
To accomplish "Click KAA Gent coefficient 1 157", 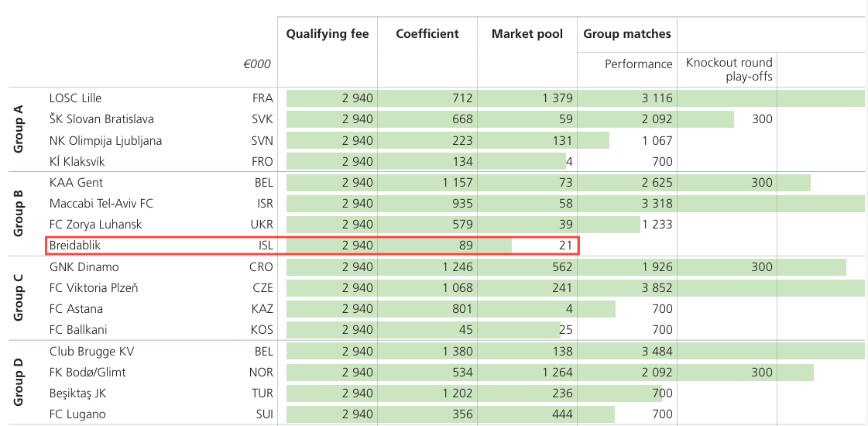I will (458, 183).
